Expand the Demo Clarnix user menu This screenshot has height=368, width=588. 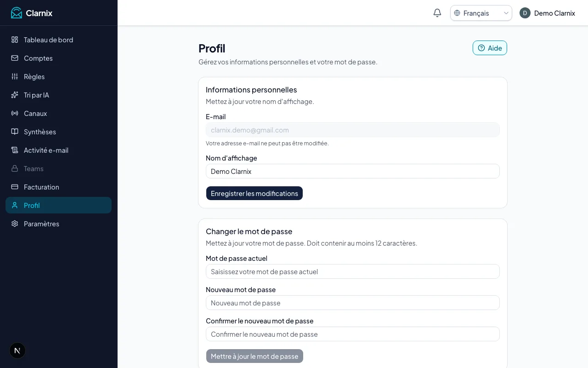tap(548, 13)
